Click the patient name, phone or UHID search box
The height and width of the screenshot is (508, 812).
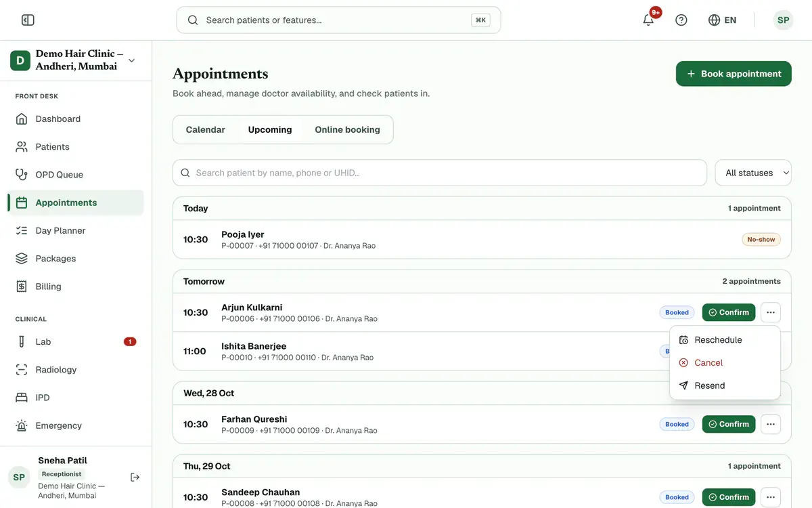[x=440, y=173]
